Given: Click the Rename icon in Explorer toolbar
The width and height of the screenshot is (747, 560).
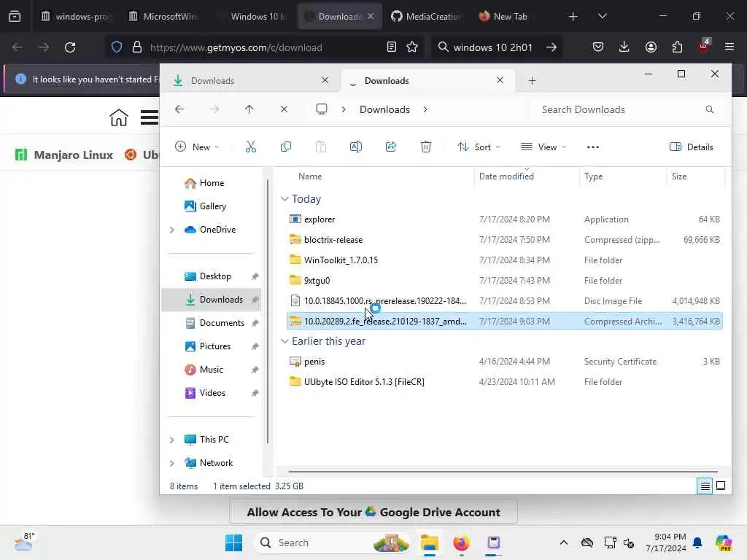Looking at the screenshot, I should (x=356, y=147).
